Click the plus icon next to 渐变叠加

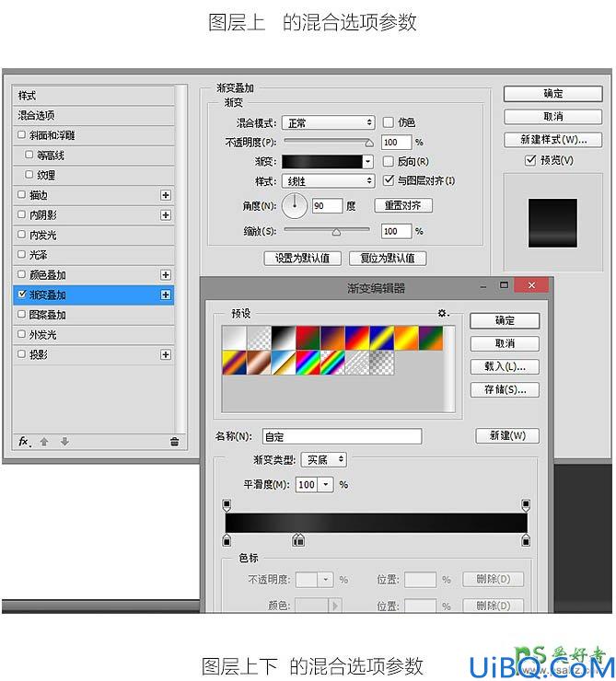165,294
